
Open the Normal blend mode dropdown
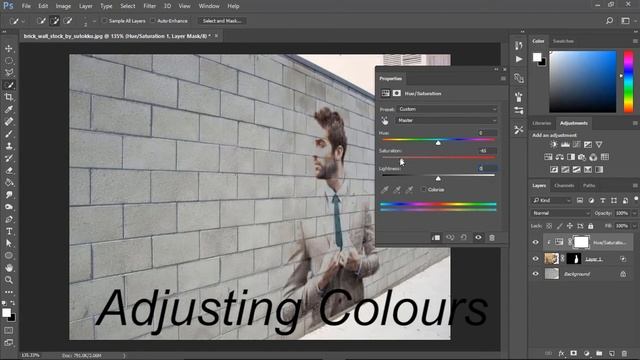click(x=561, y=213)
